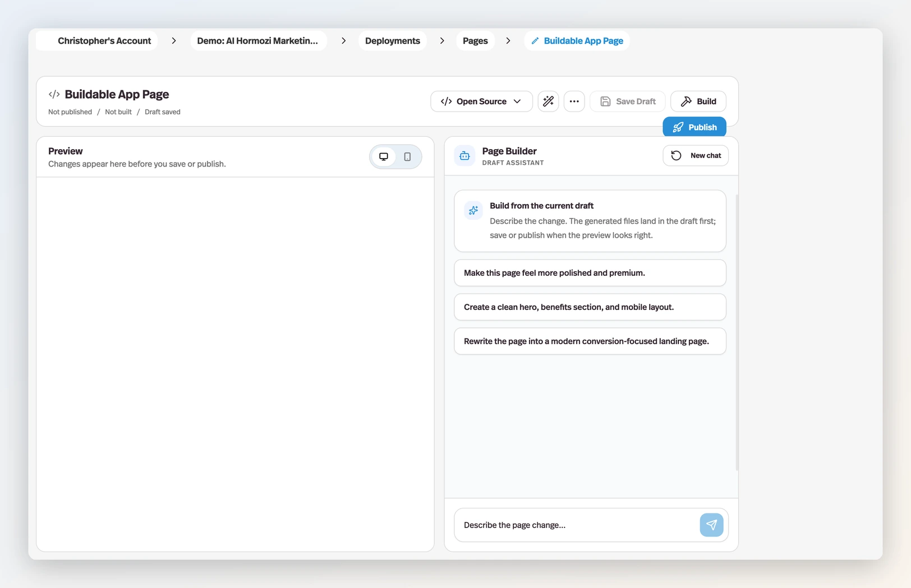The image size is (911, 588).
Task: Choose 'Rewrite the page' landing page suggestion
Action: (x=590, y=341)
